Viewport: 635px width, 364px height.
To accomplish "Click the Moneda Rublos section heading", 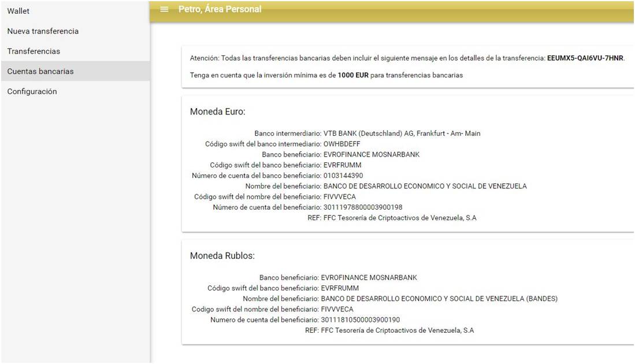I will (222, 255).
